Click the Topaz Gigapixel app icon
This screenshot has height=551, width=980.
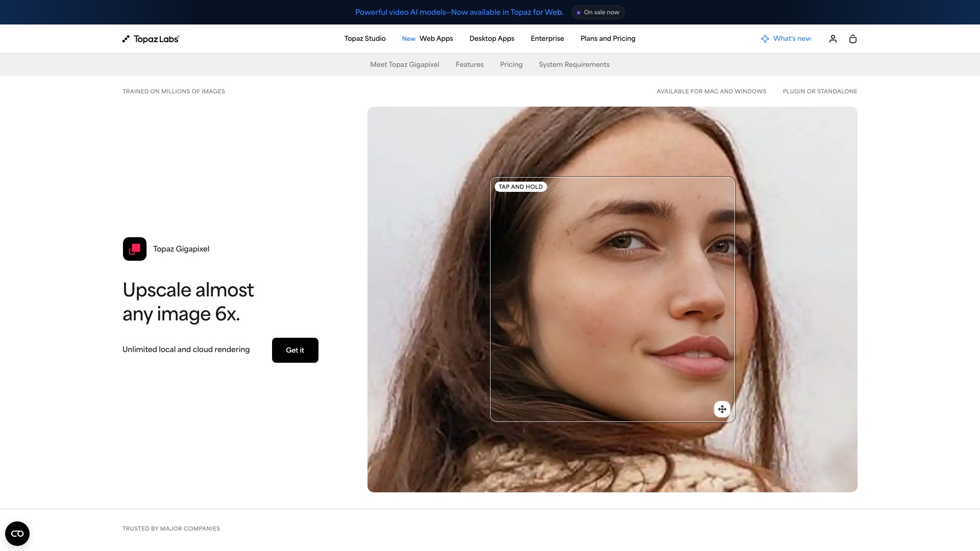pyautogui.click(x=135, y=249)
